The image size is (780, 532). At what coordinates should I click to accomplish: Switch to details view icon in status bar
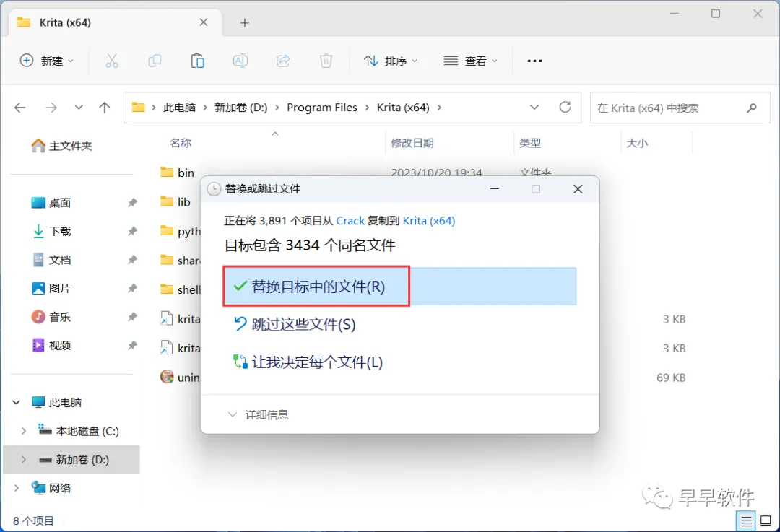[x=746, y=521]
